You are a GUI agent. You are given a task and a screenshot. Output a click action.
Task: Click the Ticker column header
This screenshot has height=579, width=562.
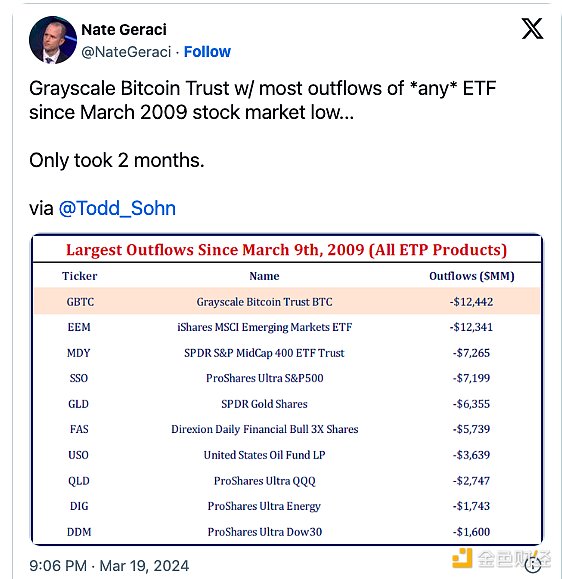pyautogui.click(x=79, y=276)
